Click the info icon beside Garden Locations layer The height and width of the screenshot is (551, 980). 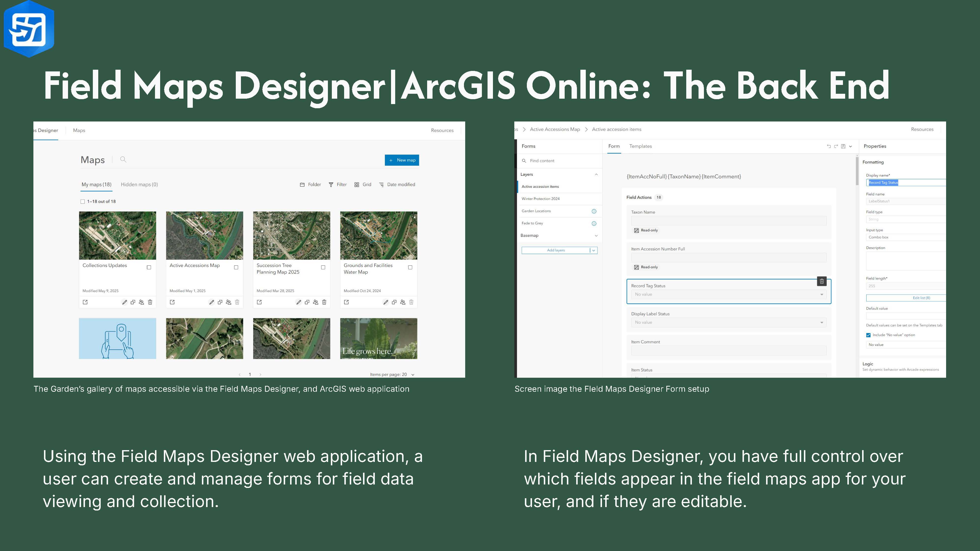tap(594, 211)
